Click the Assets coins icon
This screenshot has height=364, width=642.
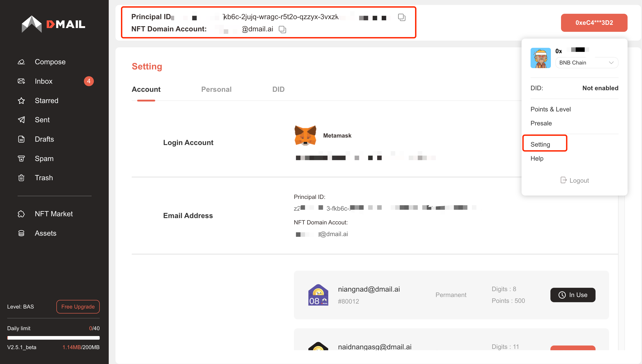[x=21, y=233]
